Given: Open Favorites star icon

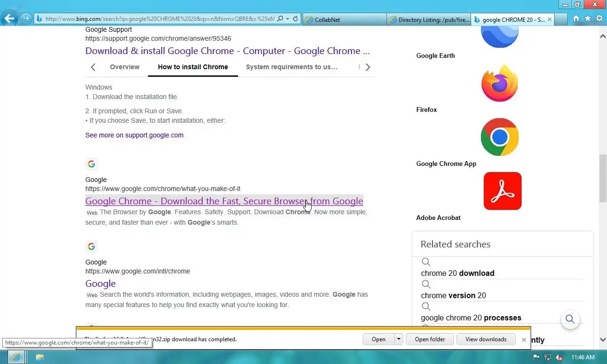Looking at the screenshot, I should point(588,18).
